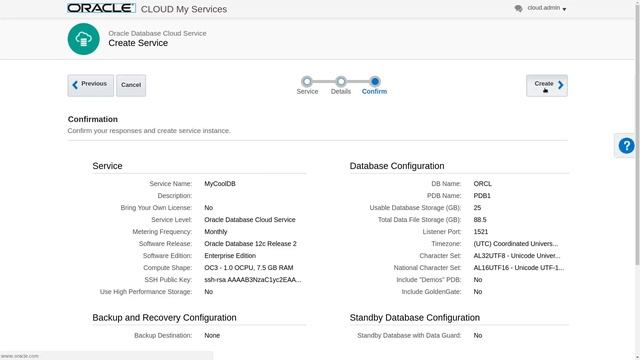Image resolution: width=640 pixels, height=360 pixels.
Task: Expand the cloud.admin user dropdown
Action: point(547,8)
